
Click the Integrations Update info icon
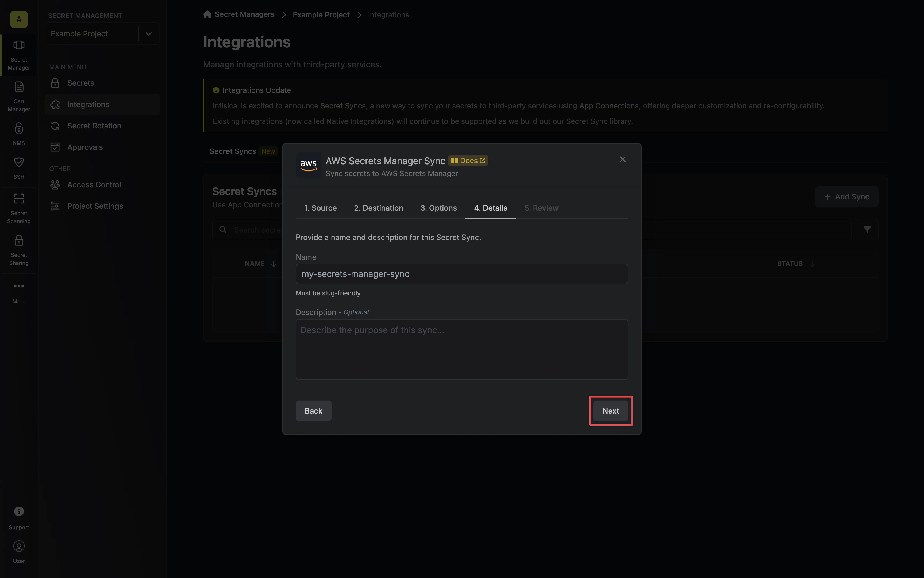click(x=216, y=90)
